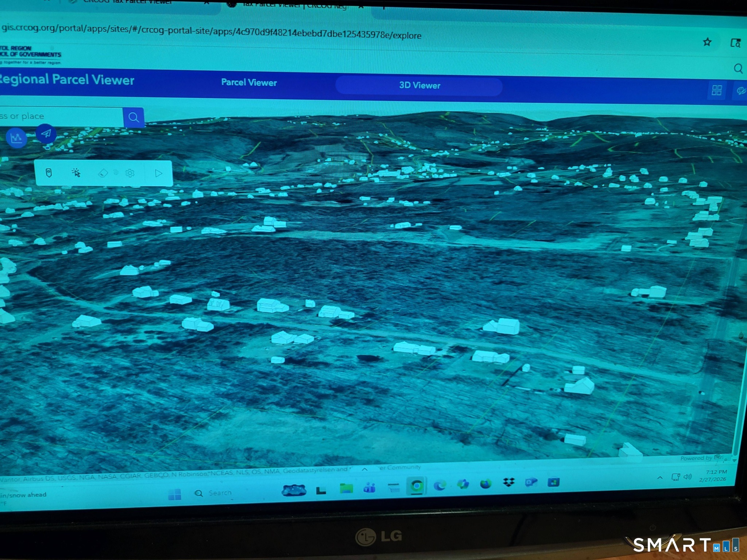Image resolution: width=747 pixels, height=560 pixels.
Task: Open the grid layout icon in header
Action: (717, 90)
